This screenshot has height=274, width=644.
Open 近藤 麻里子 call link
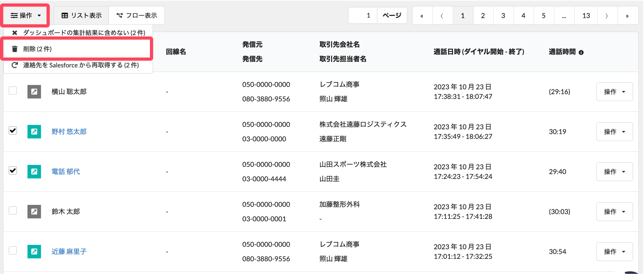(x=69, y=252)
